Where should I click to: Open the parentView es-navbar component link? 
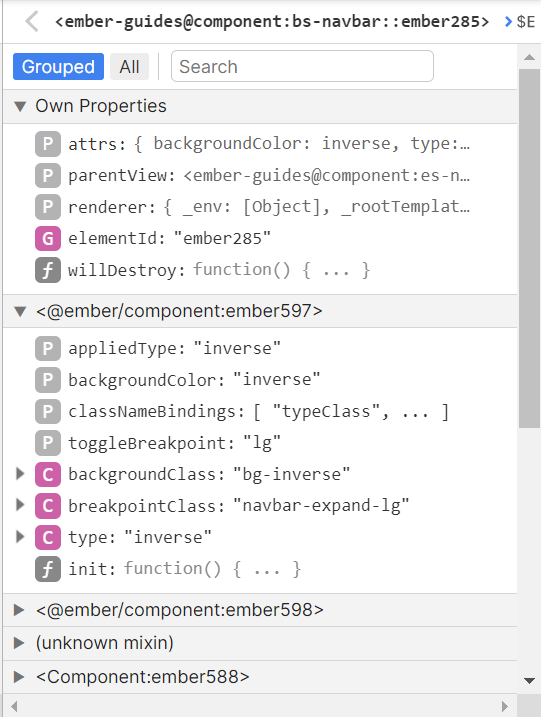[327, 176]
